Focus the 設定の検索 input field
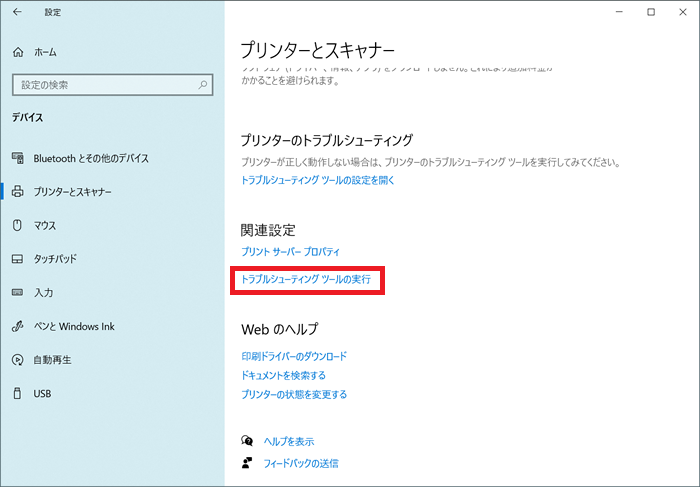700x487 pixels. coord(100,84)
